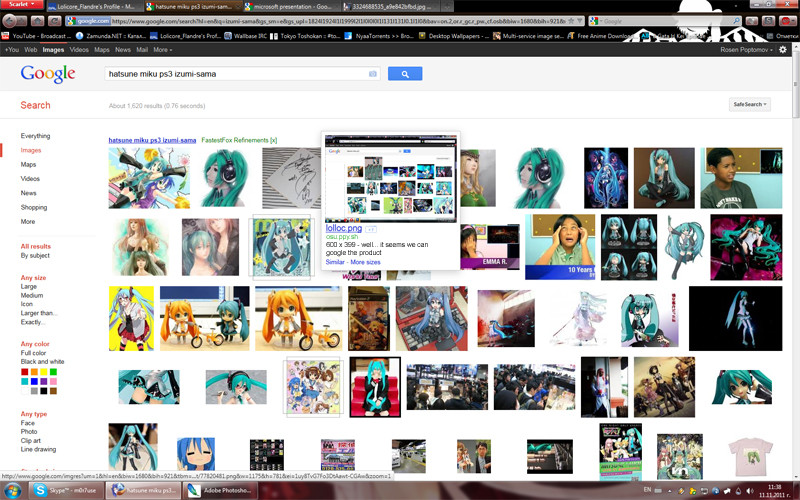Open SafeSearch dropdown
Screen dimensions: 800x500
click(749, 104)
